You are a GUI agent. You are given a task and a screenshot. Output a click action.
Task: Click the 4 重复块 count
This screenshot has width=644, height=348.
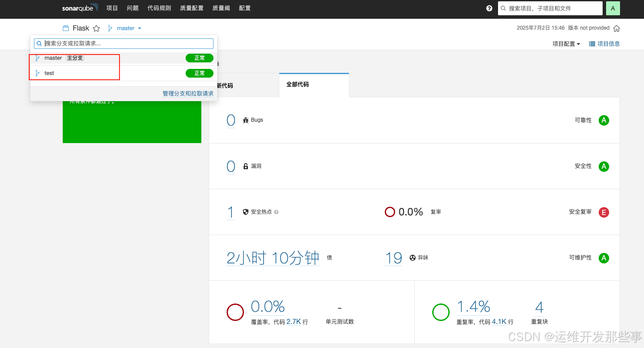[539, 307]
